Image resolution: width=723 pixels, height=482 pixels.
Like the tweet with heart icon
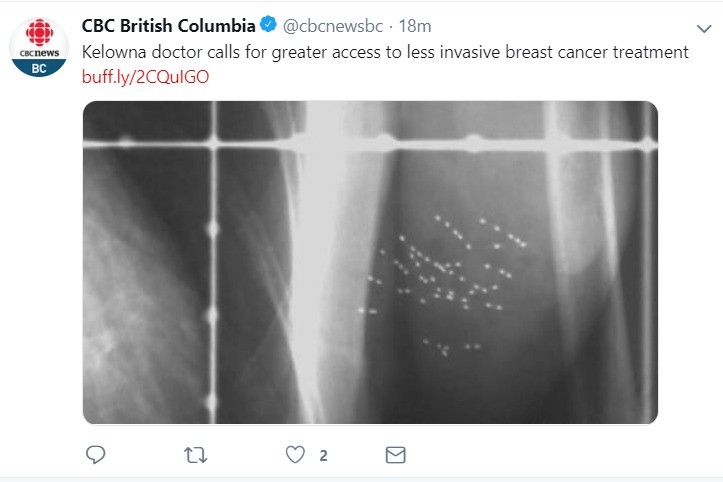click(295, 455)
